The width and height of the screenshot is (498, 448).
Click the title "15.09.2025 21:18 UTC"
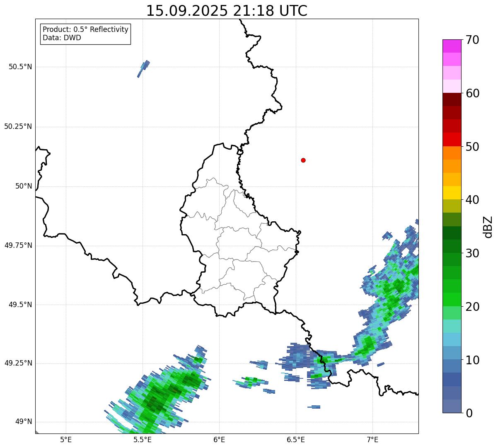[227, 11]
